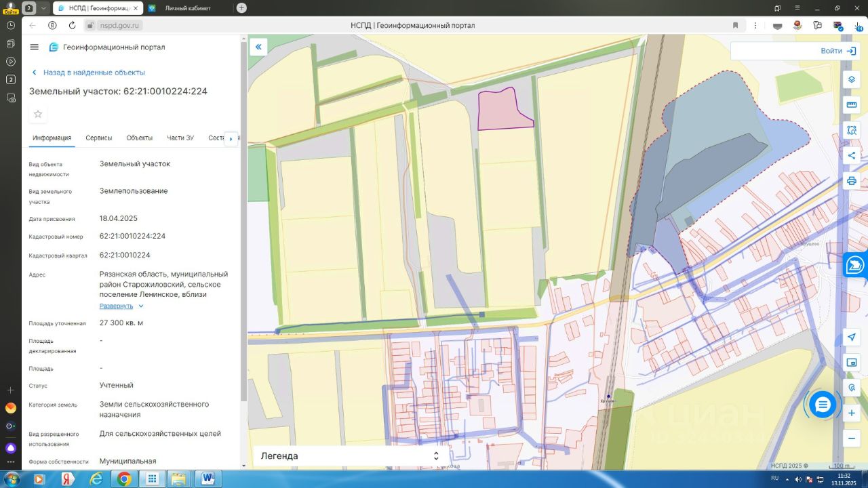Click the highlighted pink land parcel
Screen dimensions: 868x488
click(x=502, y=112)
